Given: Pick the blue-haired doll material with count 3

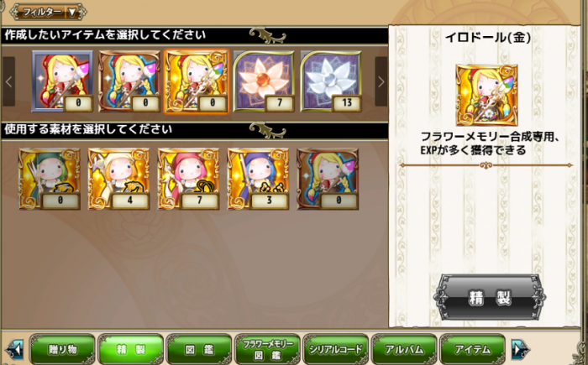Looking at the screenshot, I should (x=258, y=179).
